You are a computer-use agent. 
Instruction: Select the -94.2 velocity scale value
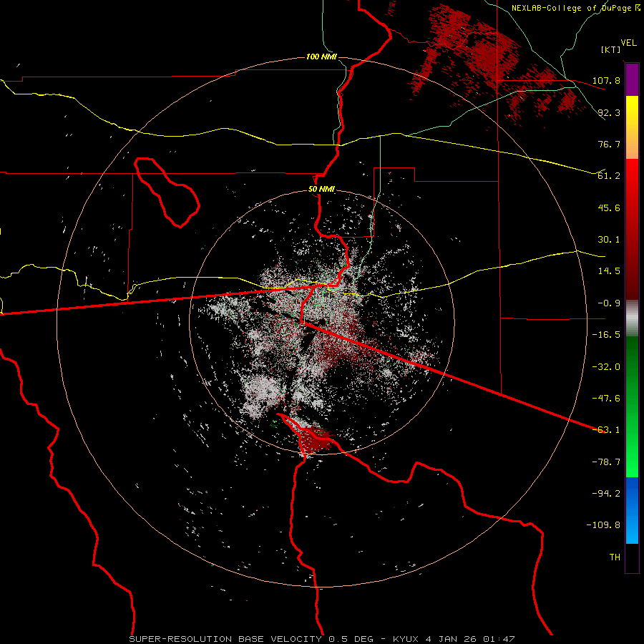pyautogui.click(x=607, y=494)
